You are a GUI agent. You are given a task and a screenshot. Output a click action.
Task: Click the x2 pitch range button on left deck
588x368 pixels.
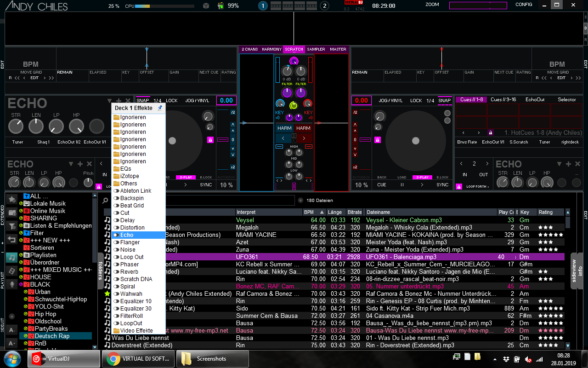click(233, 167)
